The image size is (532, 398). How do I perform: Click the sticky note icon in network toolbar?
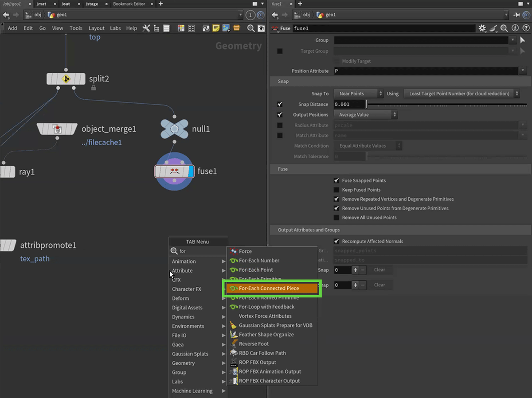tap(216, 28)
